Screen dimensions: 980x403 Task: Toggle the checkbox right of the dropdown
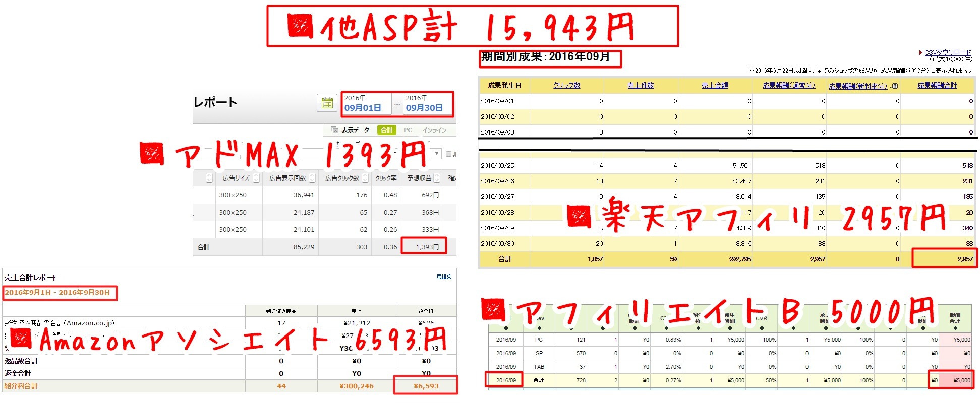coord(448,154)
